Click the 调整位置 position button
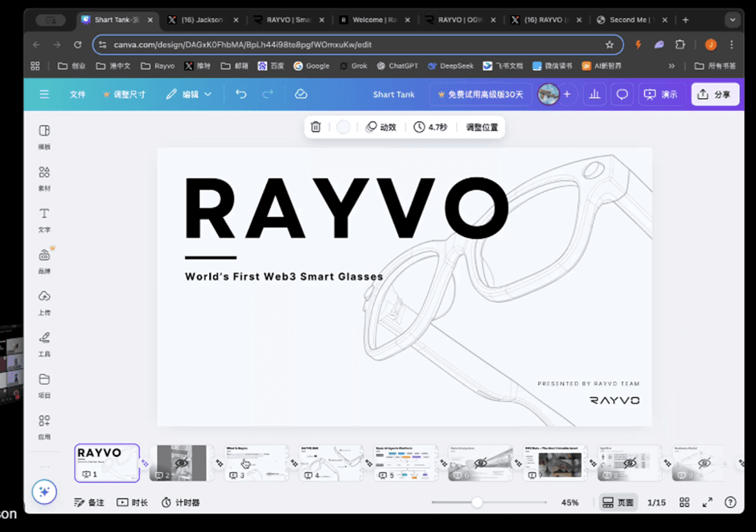756x532 pixels. click(x=482, y=127)
